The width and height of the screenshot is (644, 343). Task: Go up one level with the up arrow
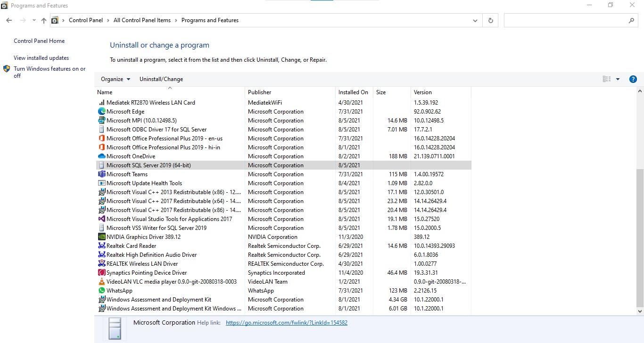coord(44,20)
